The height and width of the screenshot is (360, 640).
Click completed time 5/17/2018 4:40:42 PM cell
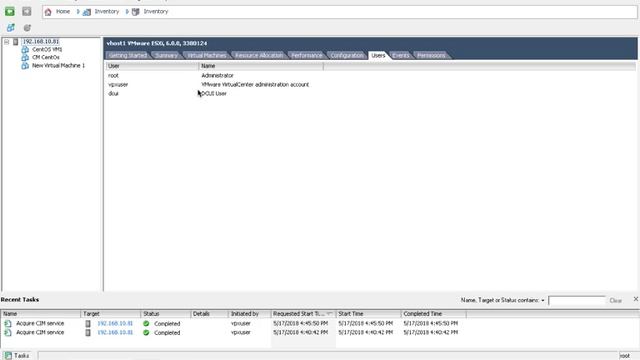click(431, 333)
